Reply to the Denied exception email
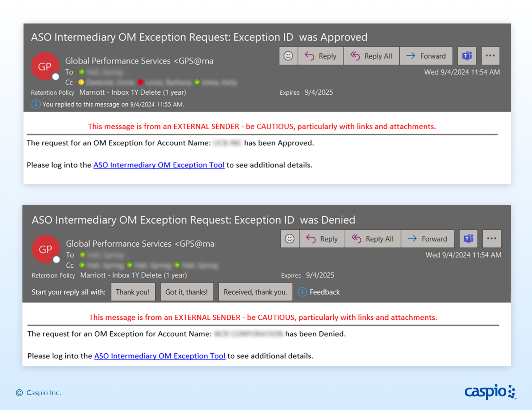 click(322, 239)
